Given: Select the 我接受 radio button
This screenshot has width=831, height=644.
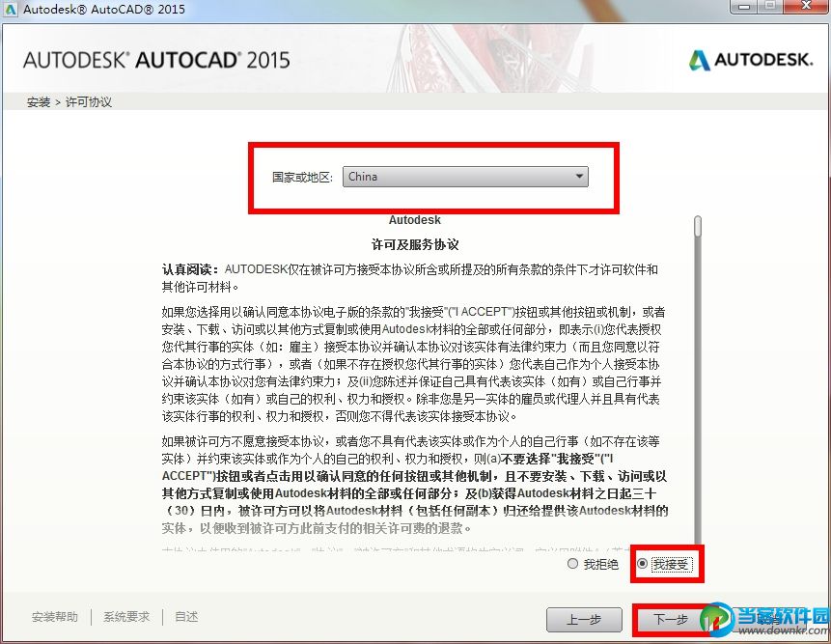Looking at the screenshot, I should pos(643,564).
